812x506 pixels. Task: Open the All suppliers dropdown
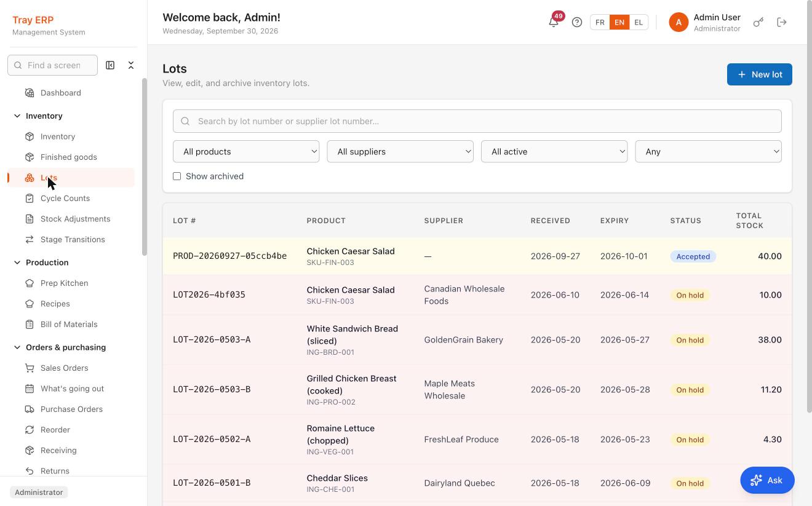point(400,151)
